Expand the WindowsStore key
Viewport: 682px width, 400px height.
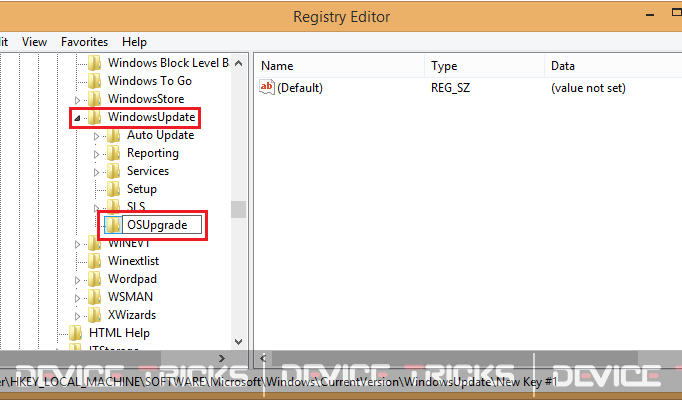point(77,100)
